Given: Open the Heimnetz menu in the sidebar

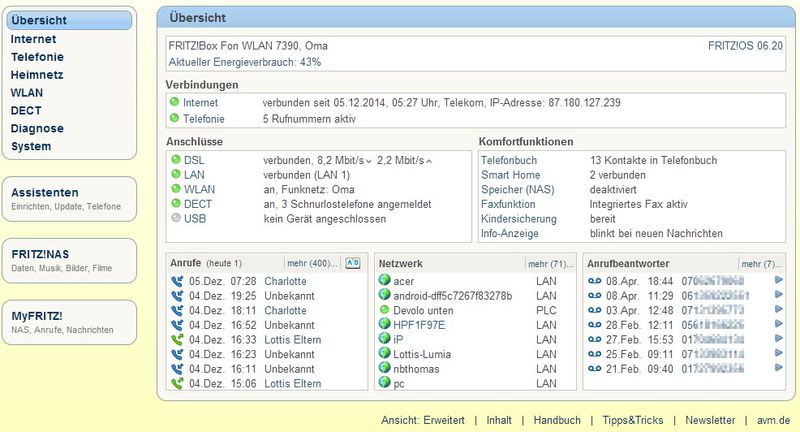Looking at the screenshot, I should 37,75.
